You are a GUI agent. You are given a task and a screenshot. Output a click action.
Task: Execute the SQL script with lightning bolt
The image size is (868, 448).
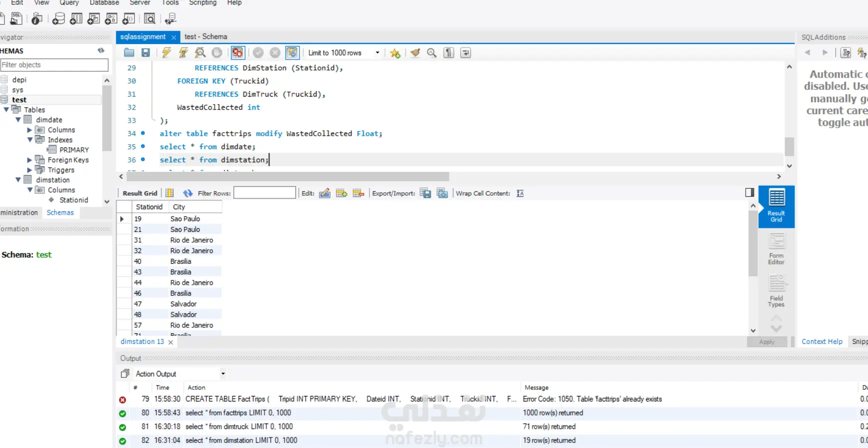coord(166,53)
